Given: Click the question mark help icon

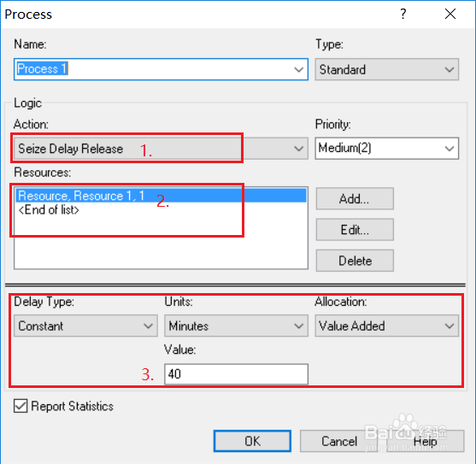Looking at the screenshot, I should (403, 14).
